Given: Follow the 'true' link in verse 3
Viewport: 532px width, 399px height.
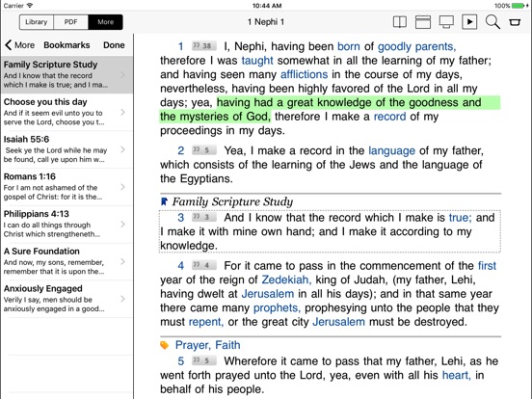Looking at the screenshot, I should (460, 218).
